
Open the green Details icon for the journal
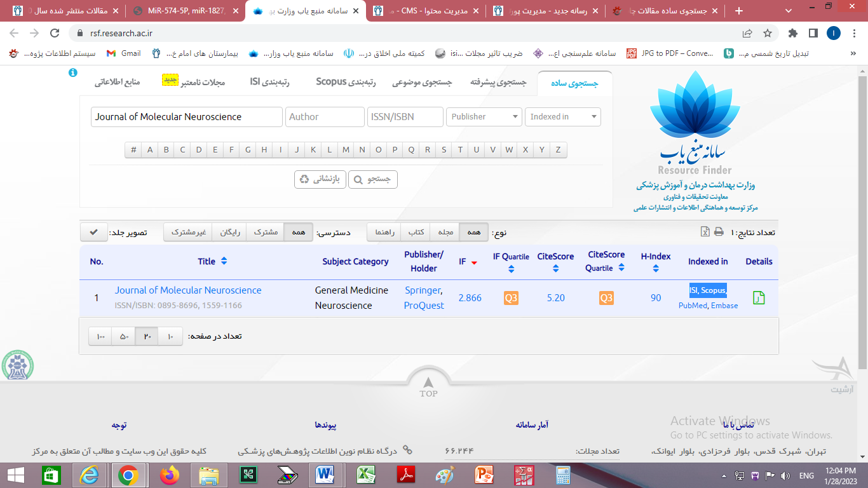(x=759, y=297)
